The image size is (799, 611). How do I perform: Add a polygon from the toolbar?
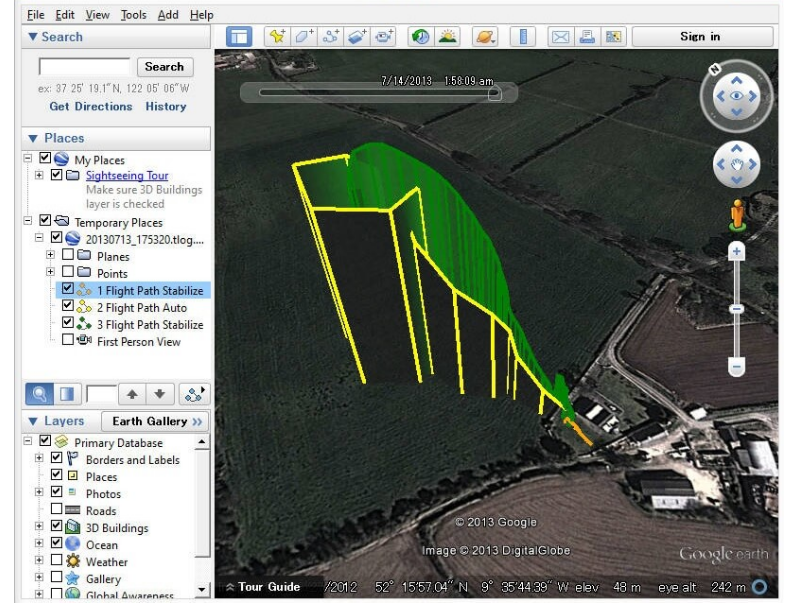304,37
